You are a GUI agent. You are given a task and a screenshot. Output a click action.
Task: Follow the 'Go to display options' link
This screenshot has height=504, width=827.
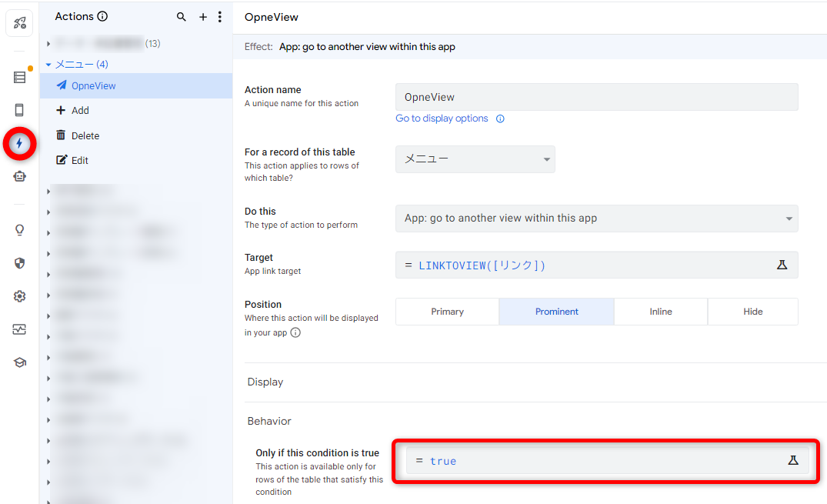pos(441,118)
